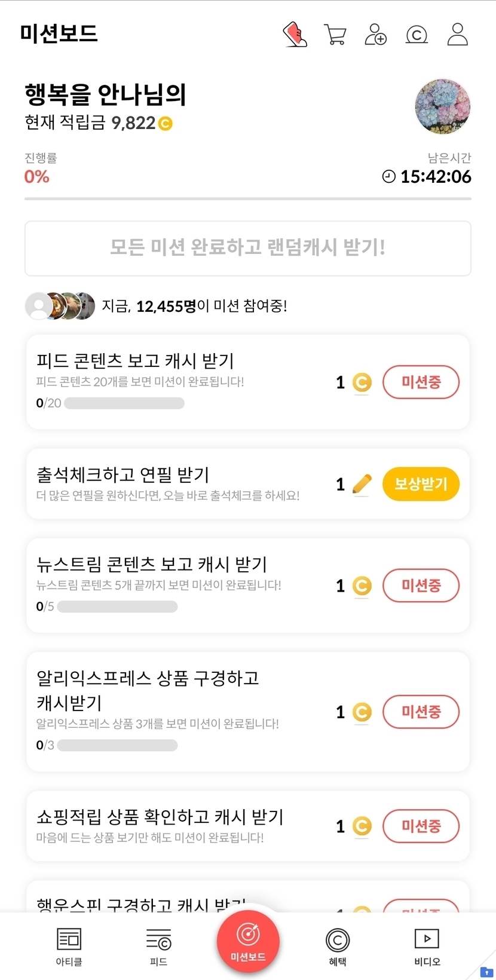
Task: Claim reward with 보상받기 button
Action: click(421, 484)
